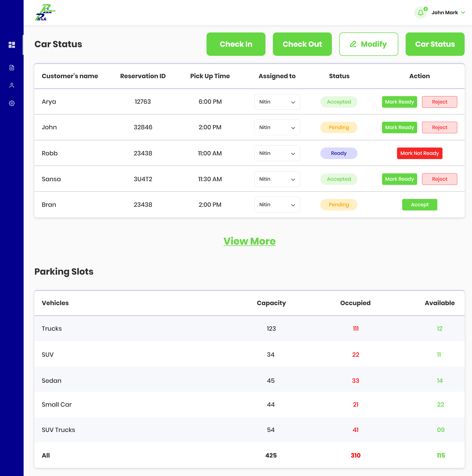Open the assignee dropdown for Bran

tap(277, 204)
